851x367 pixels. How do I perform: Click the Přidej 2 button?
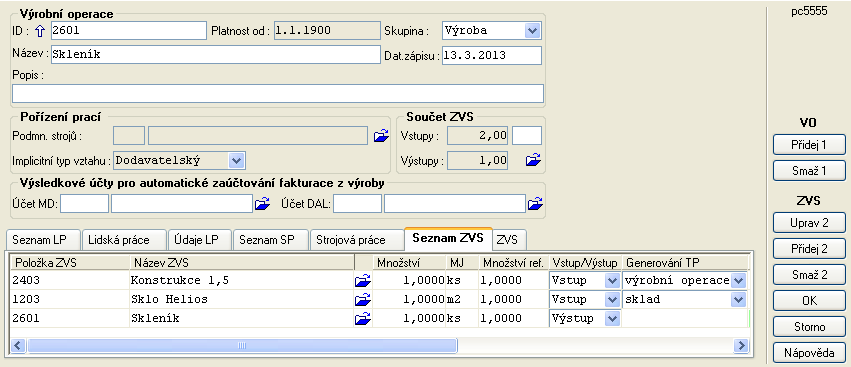[x=809, y=249]
